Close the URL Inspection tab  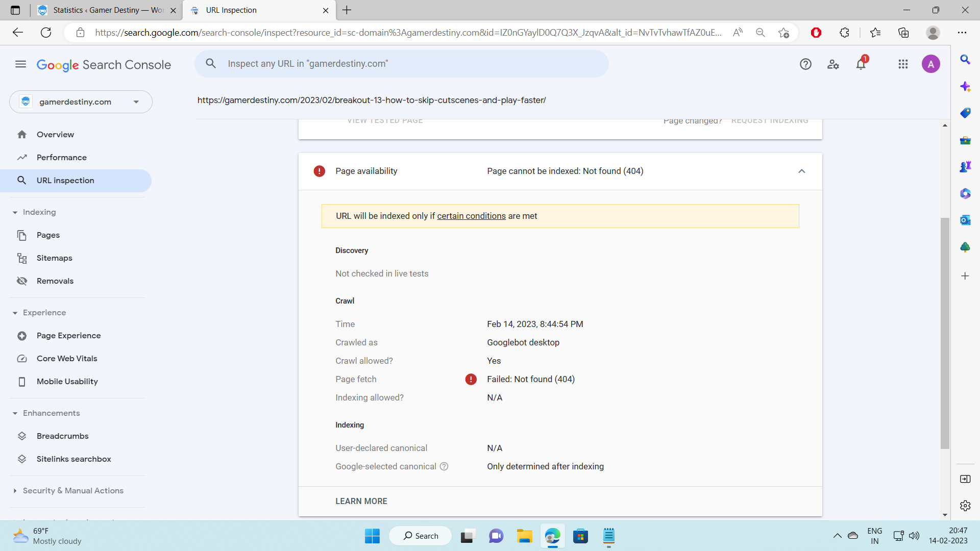pyautogui.click(x=326, y=10)
